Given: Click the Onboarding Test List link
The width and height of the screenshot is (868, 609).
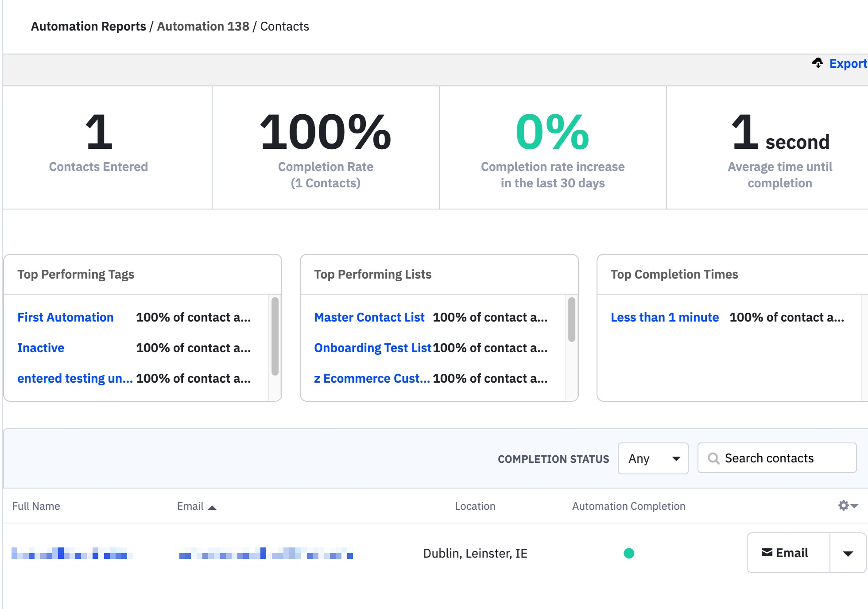Looking at the screenshot, I should pyautogui.click(x=372, y=348).
